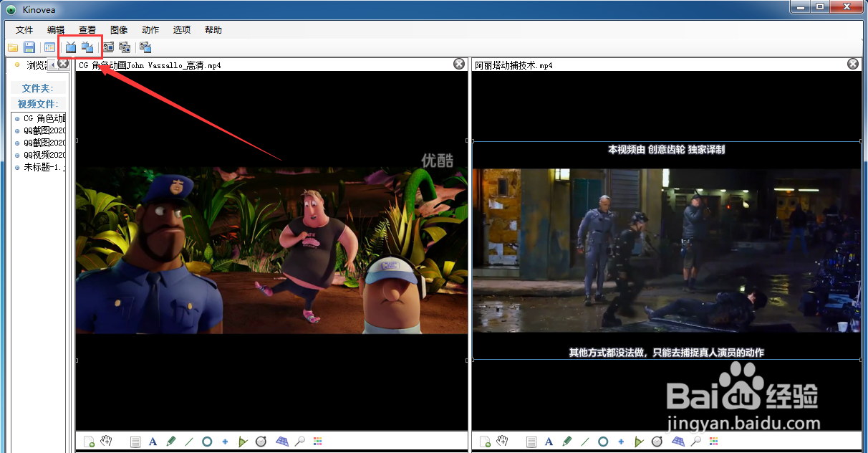868x453 pixels.
Task: Open color profile palette under CG animation video
Action: click(317, 442)
